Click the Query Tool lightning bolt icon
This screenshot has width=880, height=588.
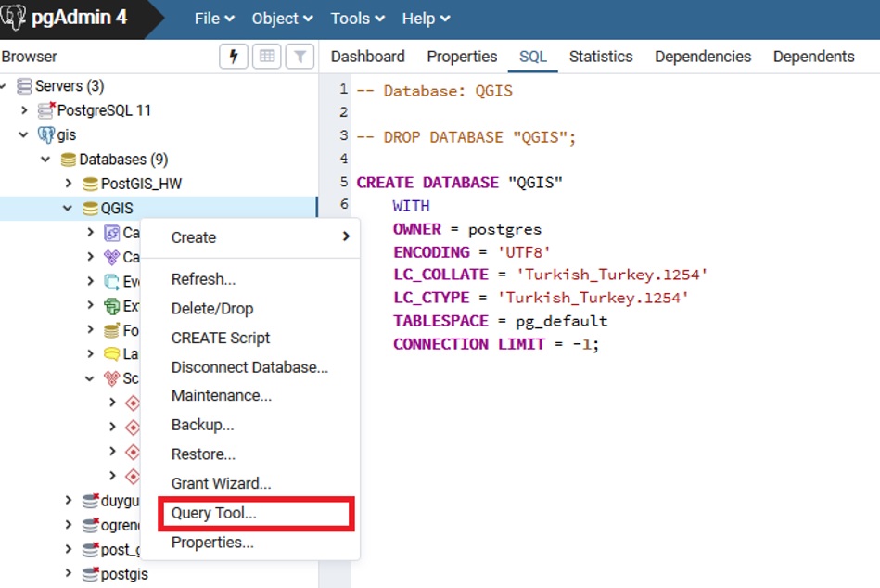(x=234, y=57)
